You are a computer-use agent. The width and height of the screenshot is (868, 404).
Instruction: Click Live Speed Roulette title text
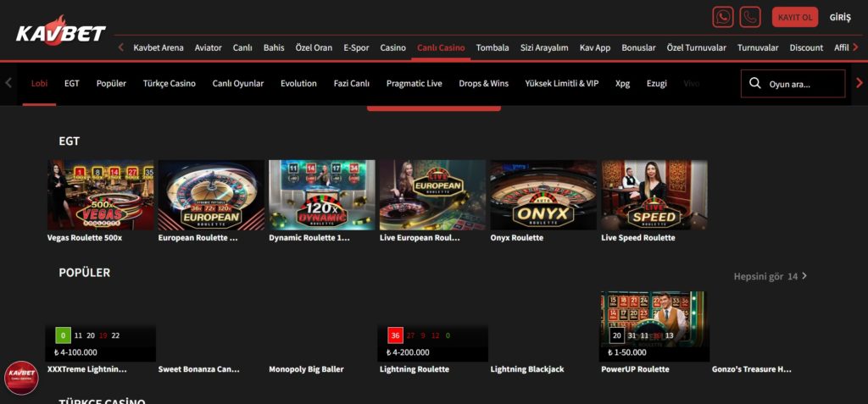click(638, 237)
